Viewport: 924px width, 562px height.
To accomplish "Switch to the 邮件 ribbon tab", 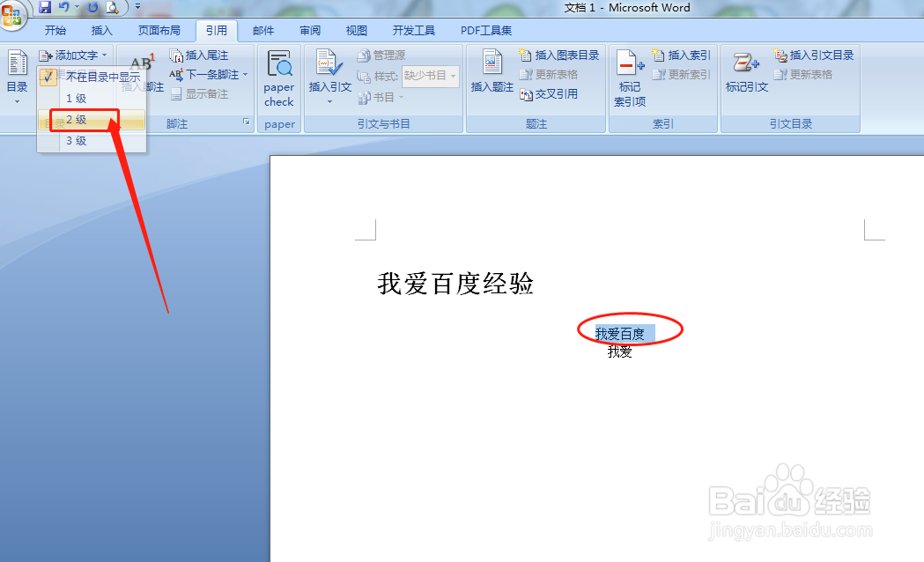I will coord(263,31).
